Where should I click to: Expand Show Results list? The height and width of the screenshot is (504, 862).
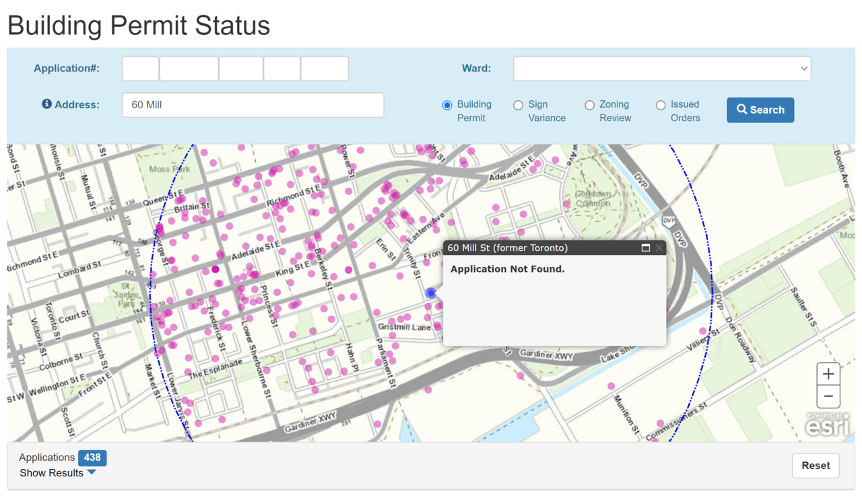click(x=58, y=473)
